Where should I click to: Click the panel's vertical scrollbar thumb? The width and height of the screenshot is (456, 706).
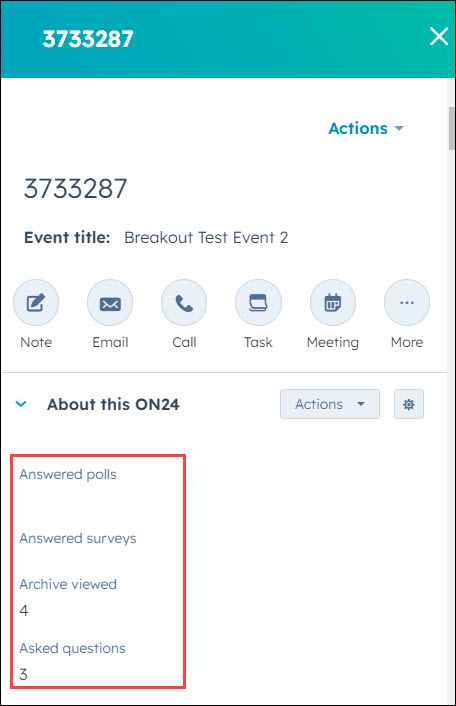[x=451, y=128]
